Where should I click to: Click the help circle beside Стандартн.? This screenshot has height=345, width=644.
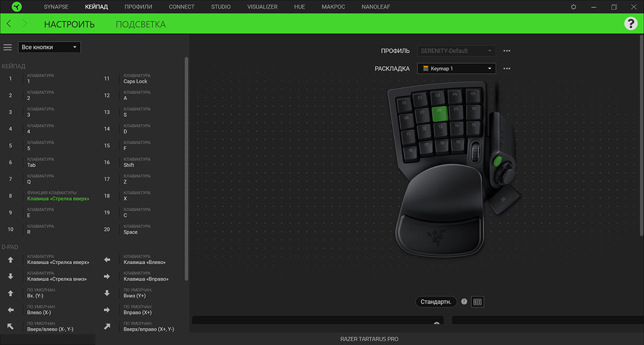pyautogui.click(x=464, y=301)
